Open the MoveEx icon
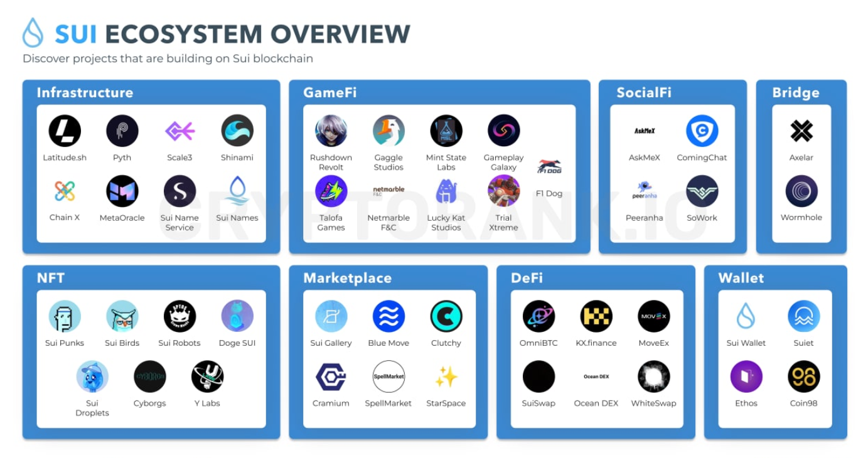 [654, 316]
